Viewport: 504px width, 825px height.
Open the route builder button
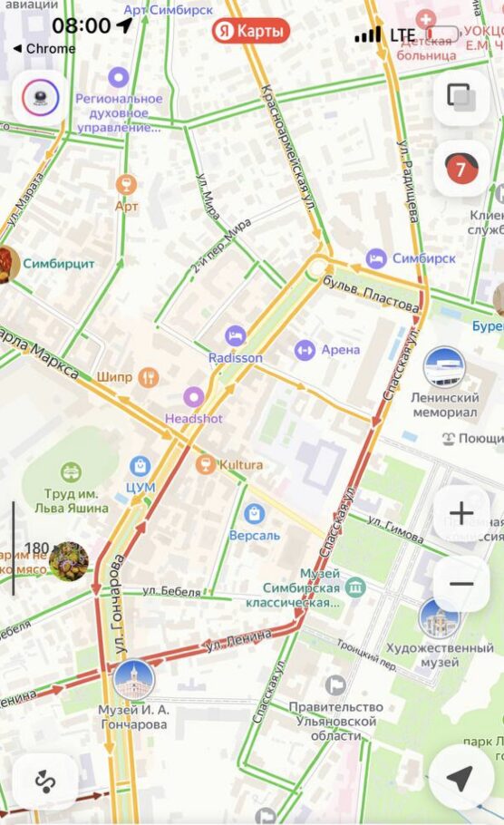(45, 781)
